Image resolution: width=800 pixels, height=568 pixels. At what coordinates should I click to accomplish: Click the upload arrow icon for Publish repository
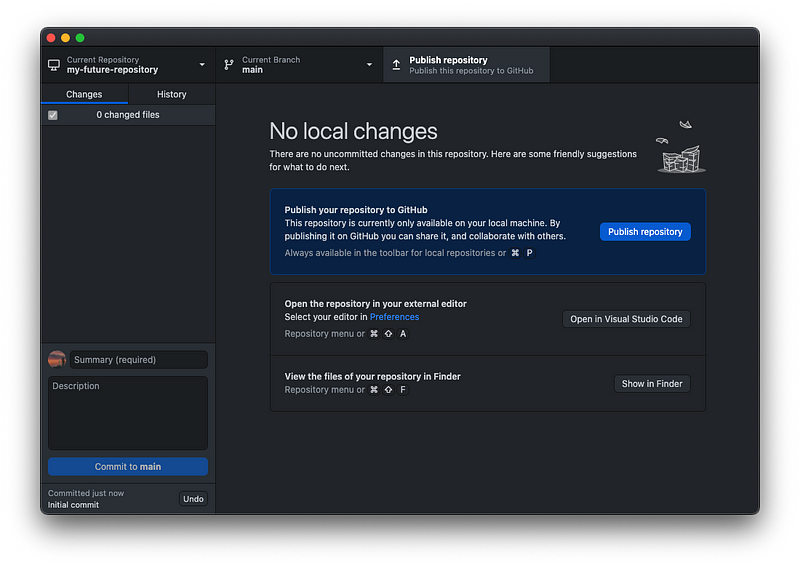click(x=396, y=65)
